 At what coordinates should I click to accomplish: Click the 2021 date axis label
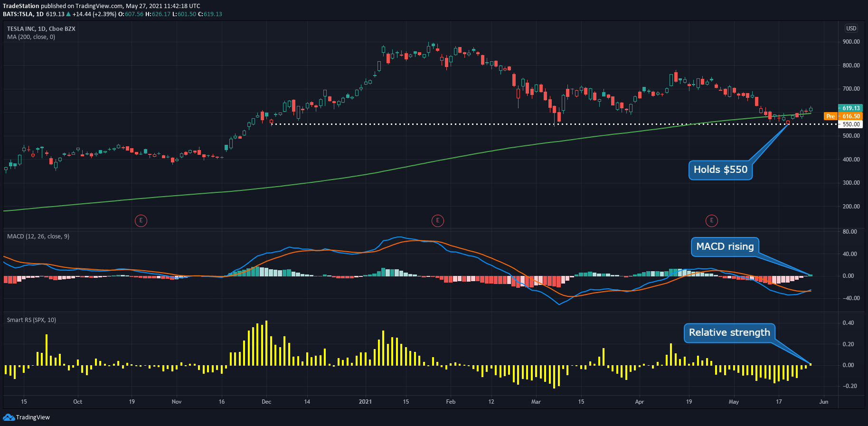(x=365, y=402)
